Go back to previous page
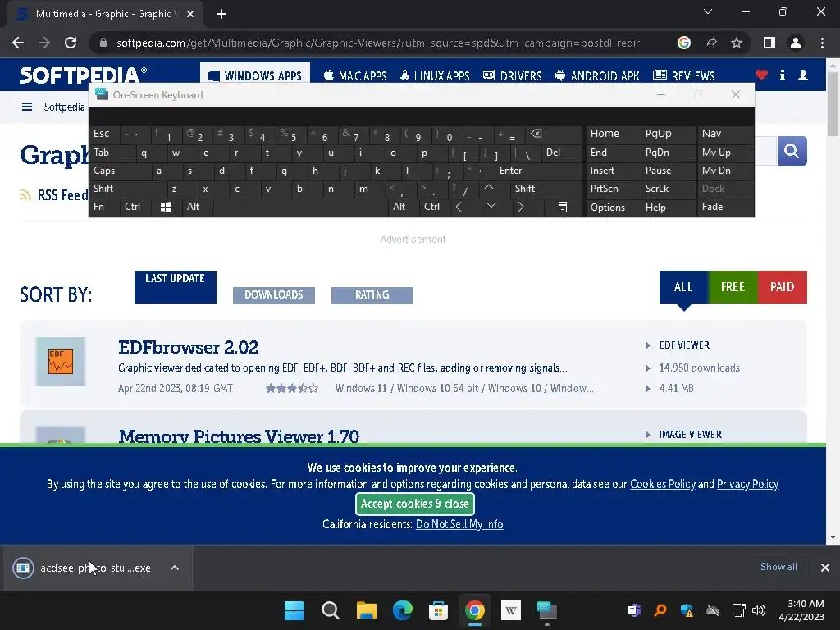The width and height of the screenshot is (840, 630). point(18,43)
